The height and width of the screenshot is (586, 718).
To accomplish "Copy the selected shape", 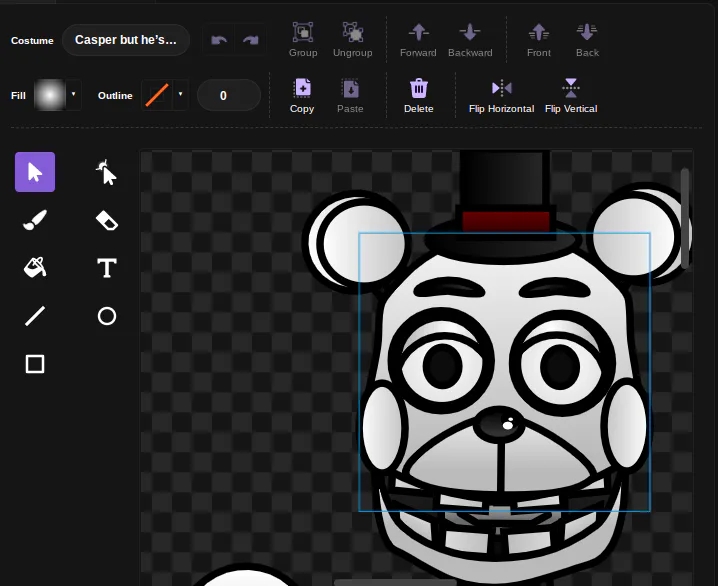I will click(x=302, y=96).
